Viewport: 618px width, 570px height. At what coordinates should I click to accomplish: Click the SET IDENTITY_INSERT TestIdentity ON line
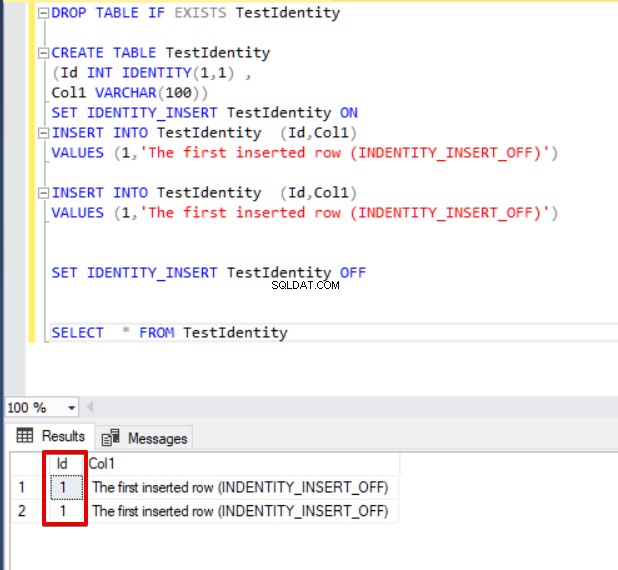pyautogui.click(x=204, y=113)
